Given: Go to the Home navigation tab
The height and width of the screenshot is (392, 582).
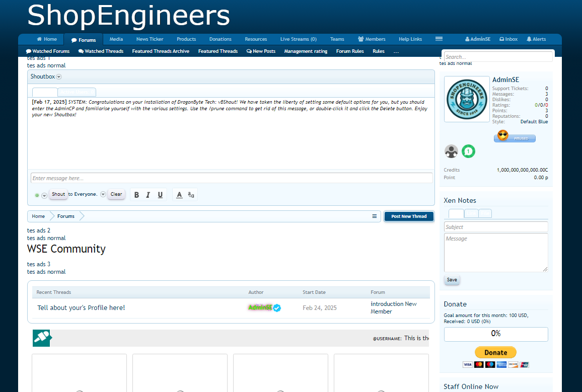Looking at the screenshot, I should point(47,39).
